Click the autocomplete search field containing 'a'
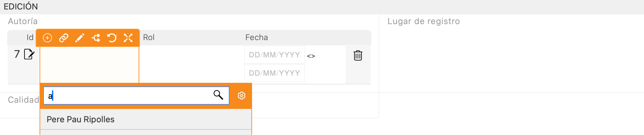 click(136, 96)
